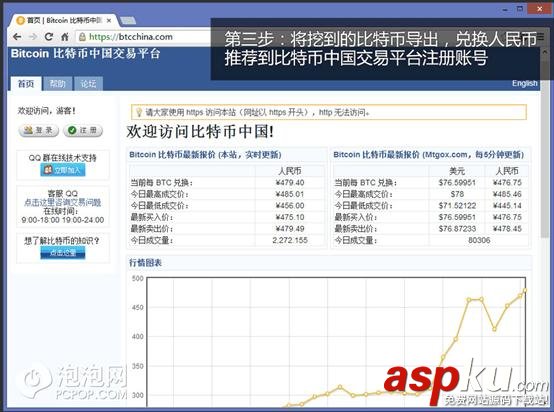Open a new browser tab
This screenshot has height=412, width=554.
point(128,20)
